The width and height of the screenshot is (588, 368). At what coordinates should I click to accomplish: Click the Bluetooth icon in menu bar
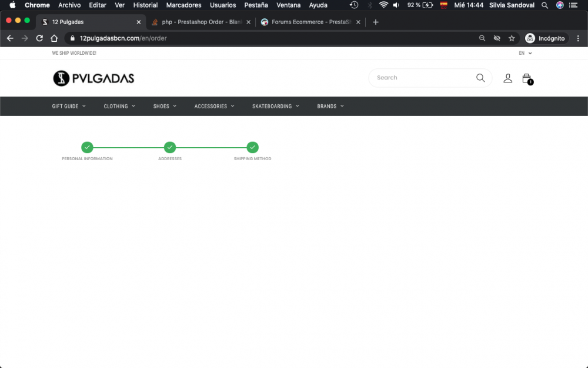coord(370,5)
